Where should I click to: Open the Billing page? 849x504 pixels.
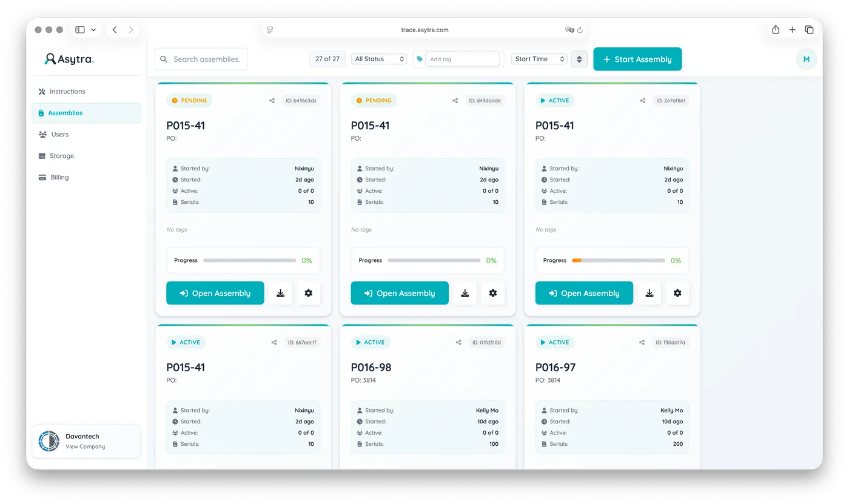pyautogui.click(x=86, y=177)
